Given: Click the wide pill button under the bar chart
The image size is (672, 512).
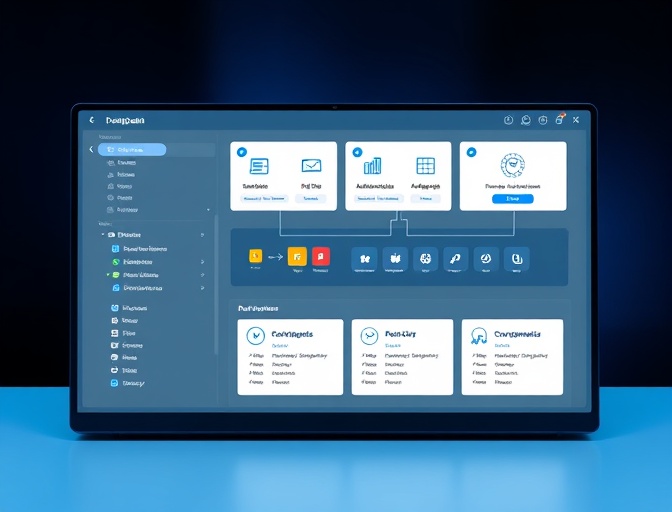Looking at the screenshot, I should point(378,199).
